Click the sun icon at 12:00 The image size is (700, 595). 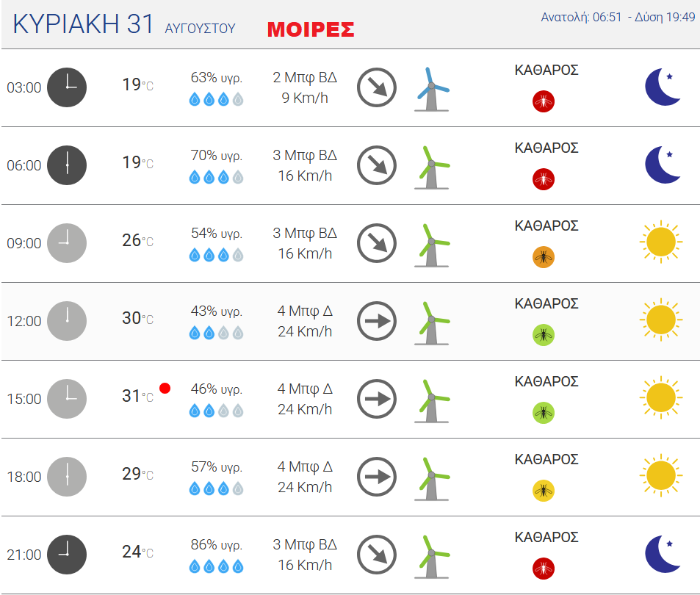pyautogui.click(x=661, y=320)
